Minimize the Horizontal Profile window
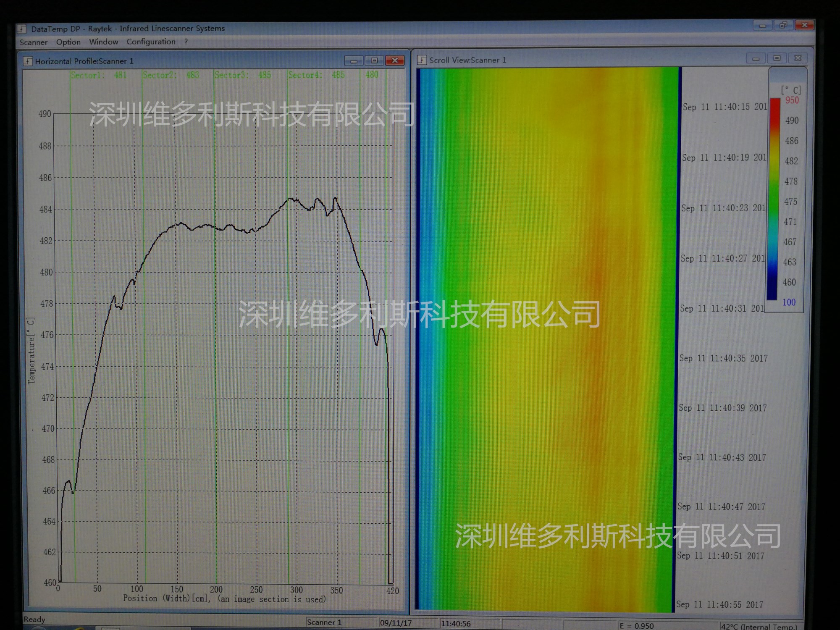 tap(354, 61)
